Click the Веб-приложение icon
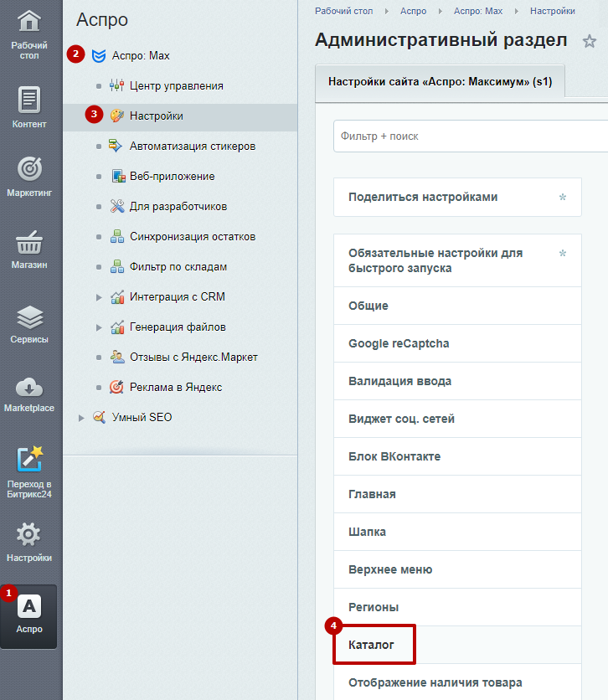608x700 pixels. click(118, 177)
